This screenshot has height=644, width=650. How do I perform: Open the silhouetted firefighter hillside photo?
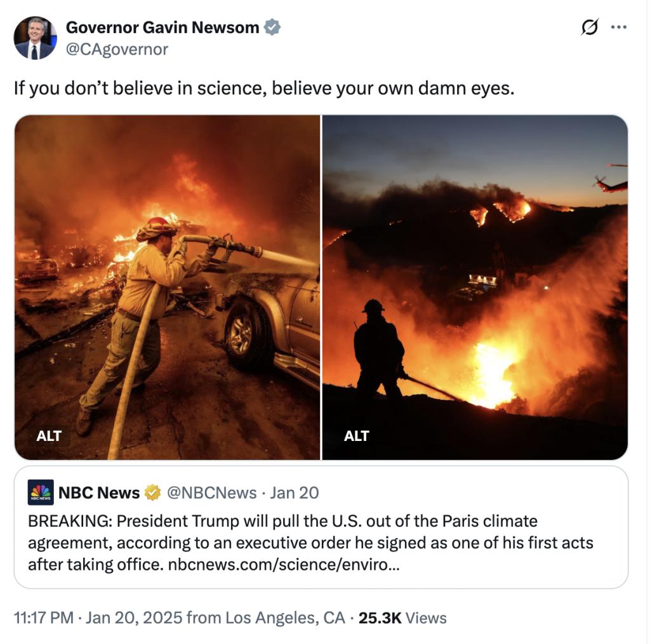tap(475, 286)
